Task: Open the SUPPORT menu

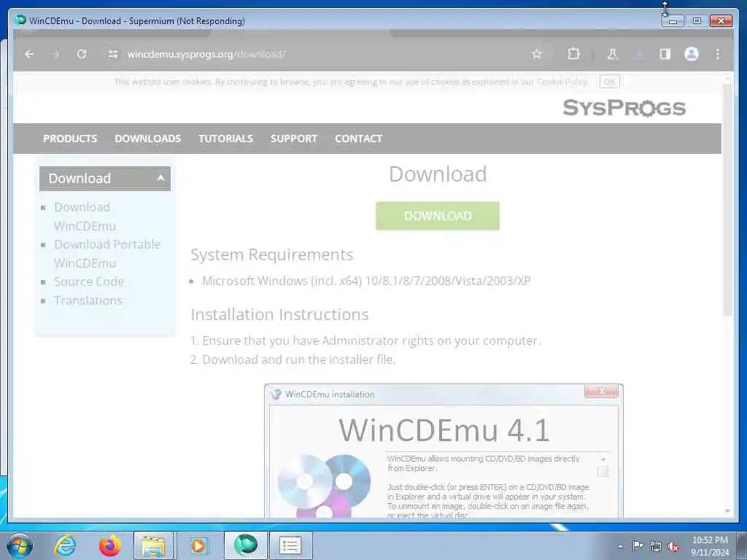Action: pos(294,139)
